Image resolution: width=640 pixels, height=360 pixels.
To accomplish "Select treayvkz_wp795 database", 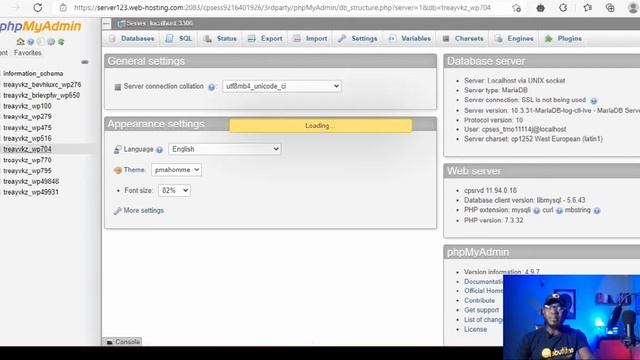I will click(27, 171).
